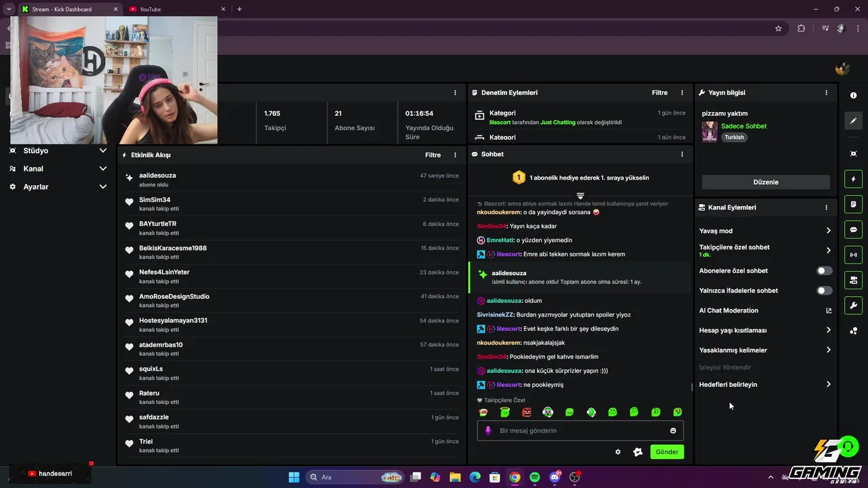Bookmark this page with the star icon
This screenshot has height=488, width=868.
click(778, 28)
